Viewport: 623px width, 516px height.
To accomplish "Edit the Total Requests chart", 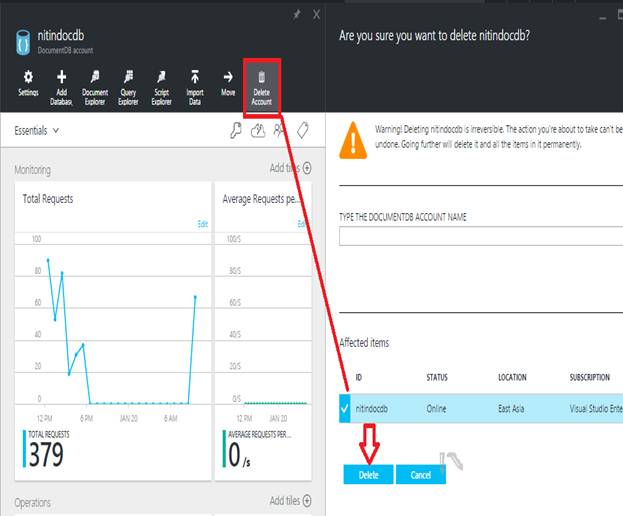I will click(x=203, y=224).
